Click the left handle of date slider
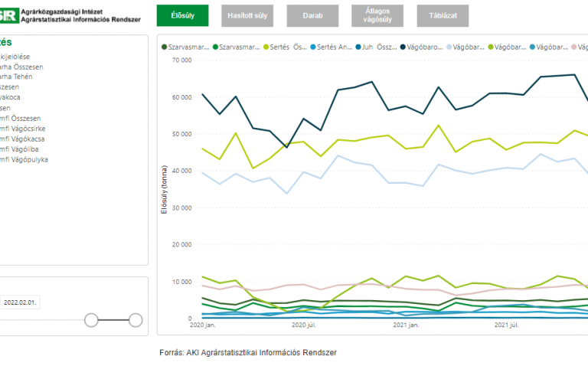The image size is (588, 392). pos(91,320)
